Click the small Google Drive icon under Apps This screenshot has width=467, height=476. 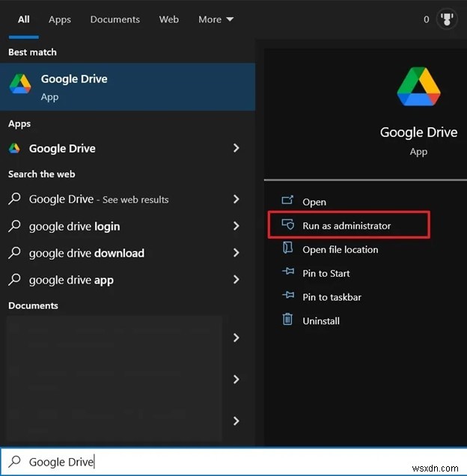(14, 148)
